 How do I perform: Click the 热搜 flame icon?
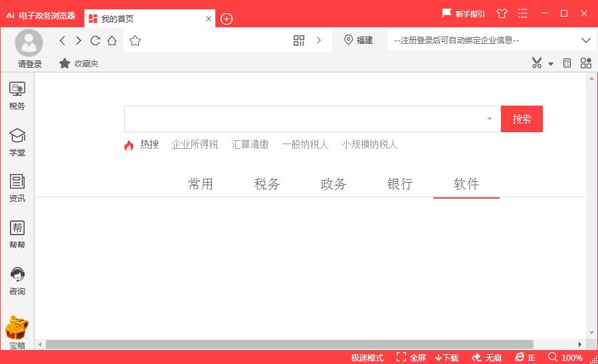[129, 145]
